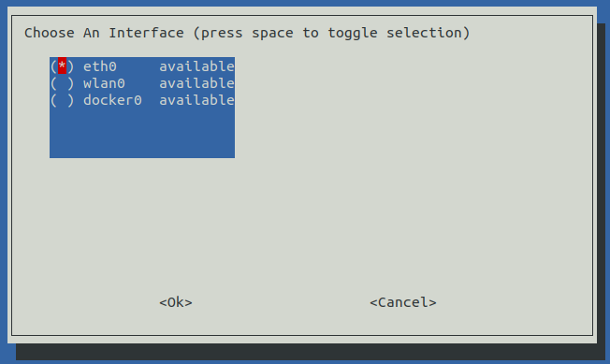Click the empty blue area below docker0

click(142, 133)
